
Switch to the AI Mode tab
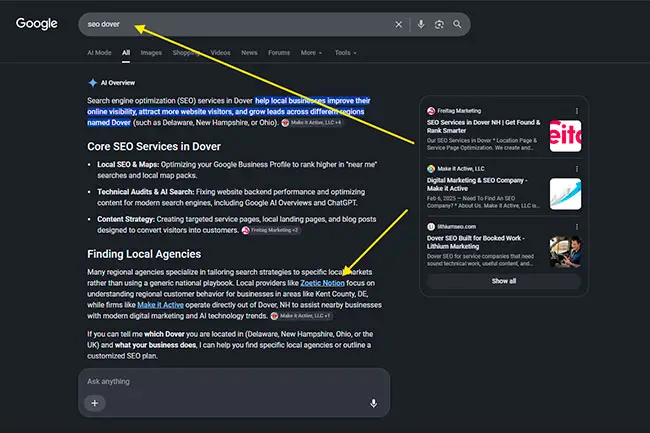click(x=99, y=53)
